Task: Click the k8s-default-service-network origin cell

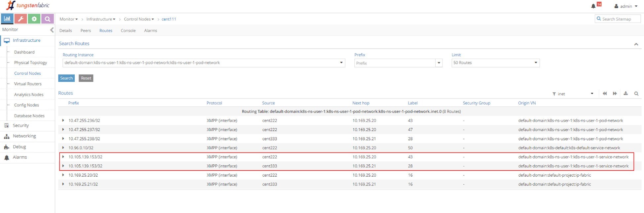Action: 569,148
